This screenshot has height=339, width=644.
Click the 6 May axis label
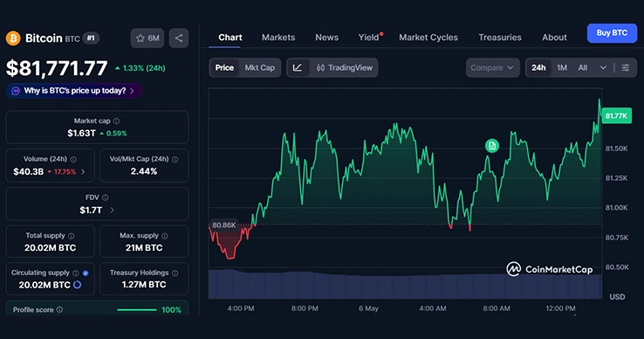coord(368,308)
